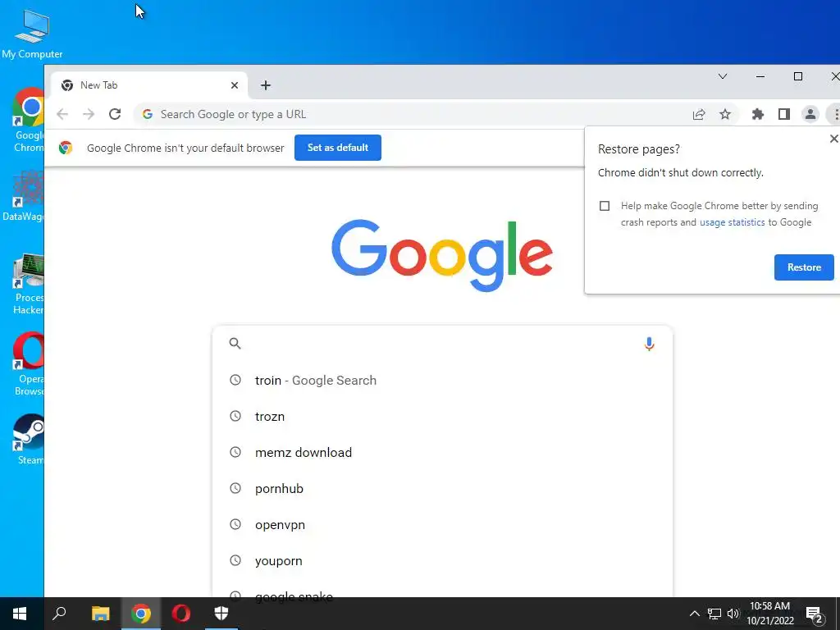This screenshot has width=840, height=630.
Task: Click the taskbar clock showing 10:58 AM
Action: pos(769,614)
